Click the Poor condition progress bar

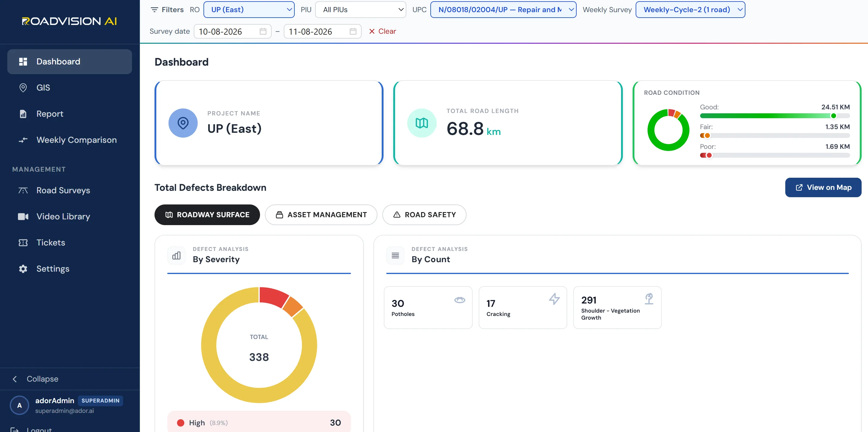point(775,155)
